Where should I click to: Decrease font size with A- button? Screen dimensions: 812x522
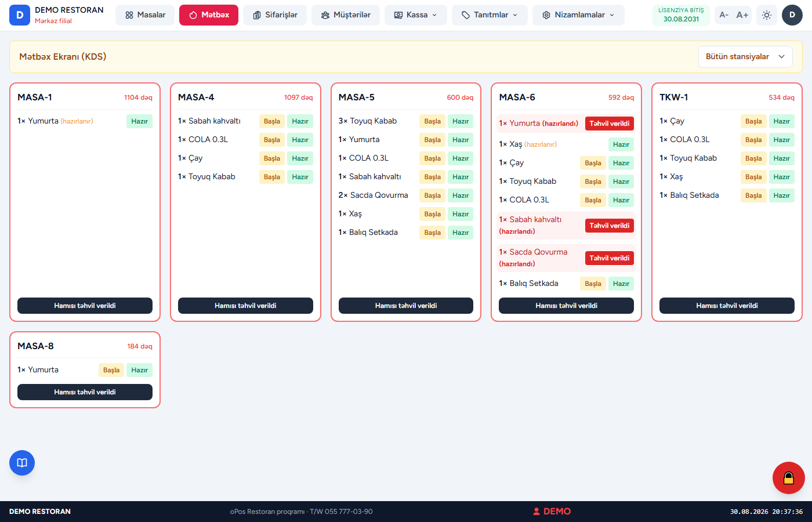click(724, 15)
